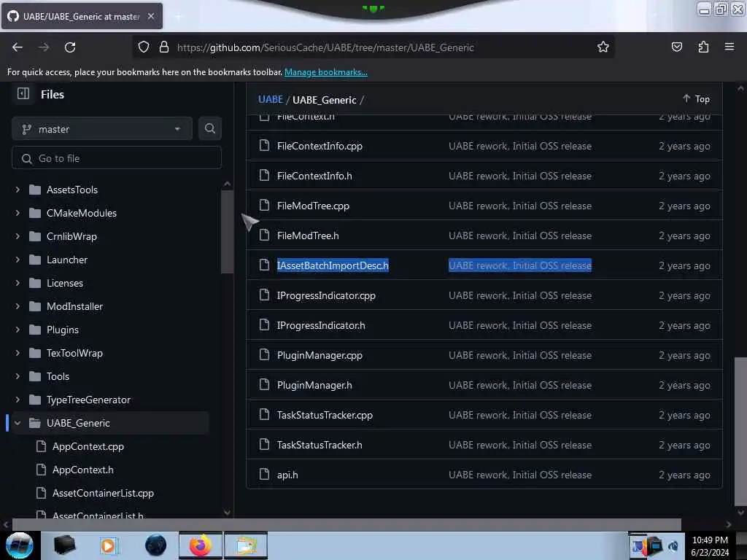Close the UABE_Generic browser tab
Image resolution: width=747 pixels, height=560 pixels.
(x=151, y=16)
